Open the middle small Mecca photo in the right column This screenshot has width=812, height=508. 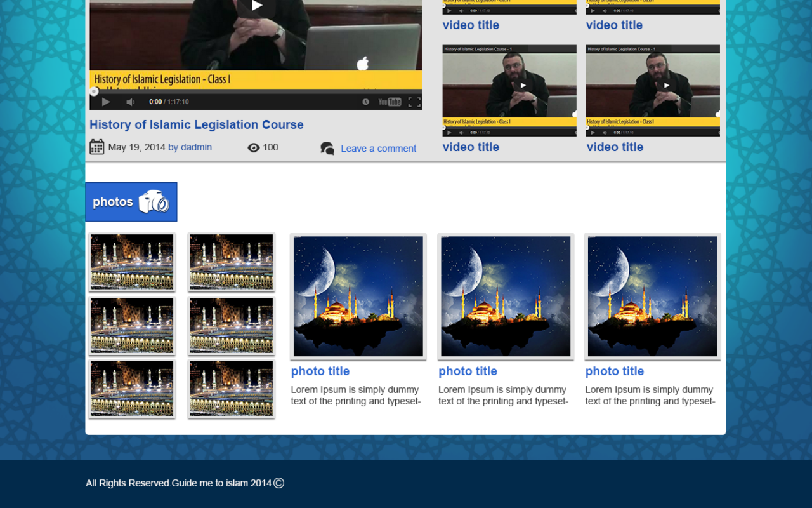click(x=232, y=325)
